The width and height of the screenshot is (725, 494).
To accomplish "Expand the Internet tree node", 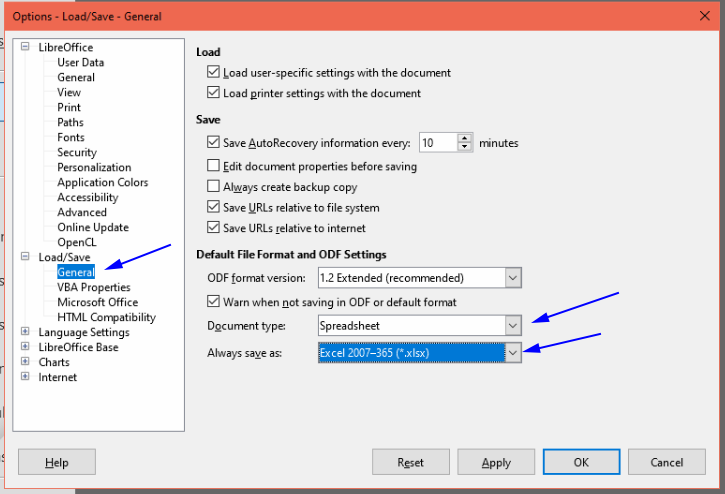I will (x=25, y=376).
